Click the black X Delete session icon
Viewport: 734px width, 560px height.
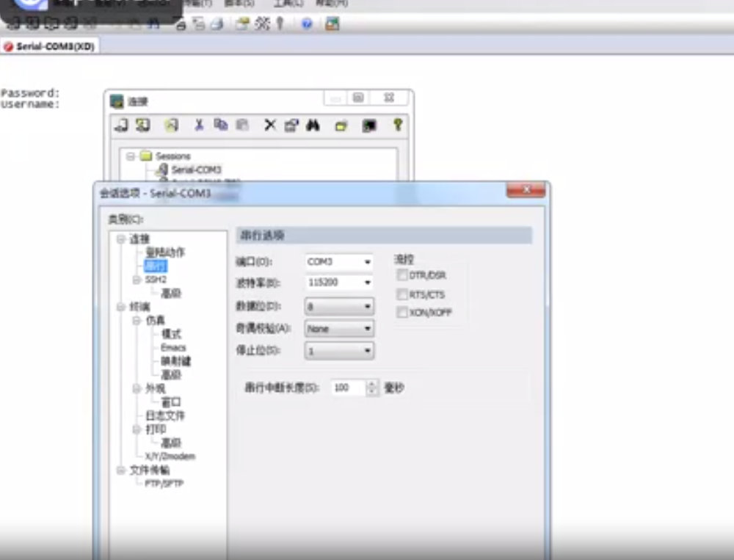pos(269,125)
